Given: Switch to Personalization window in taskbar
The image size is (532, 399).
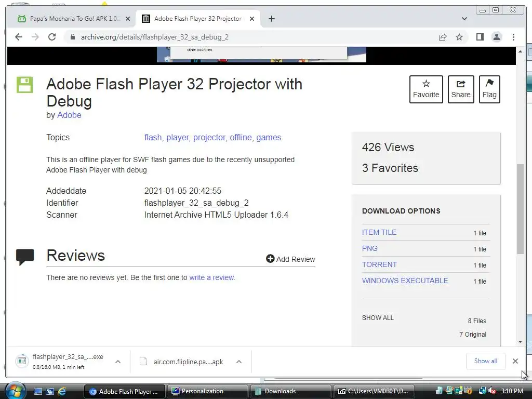Looking at the screenshot, I should (x=207, y=391).
